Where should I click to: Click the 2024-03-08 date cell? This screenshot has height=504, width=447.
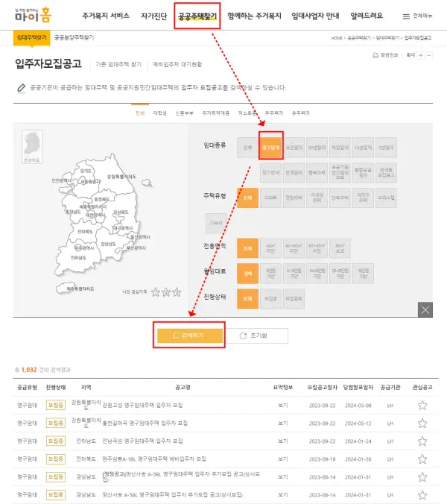coord(358,406)
